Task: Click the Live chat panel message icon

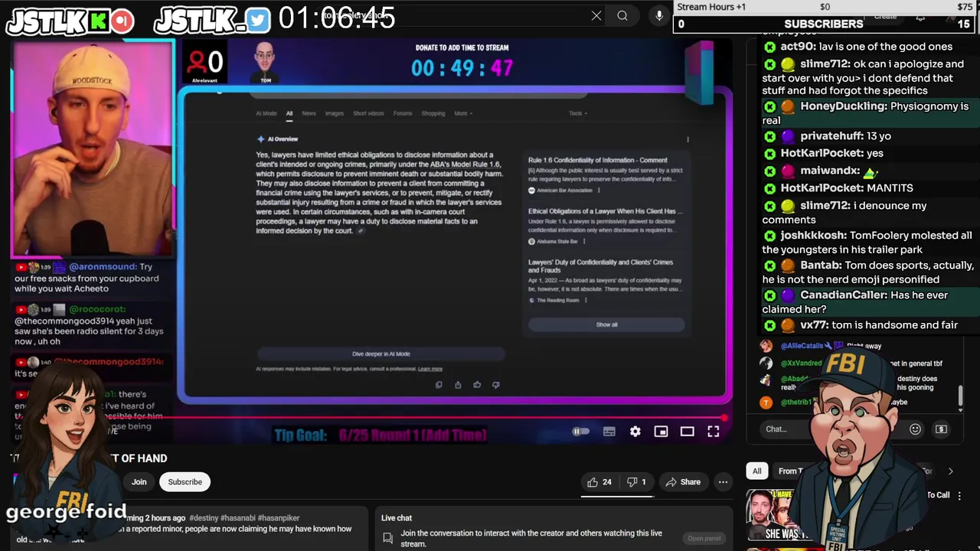Action: point(388,538)
